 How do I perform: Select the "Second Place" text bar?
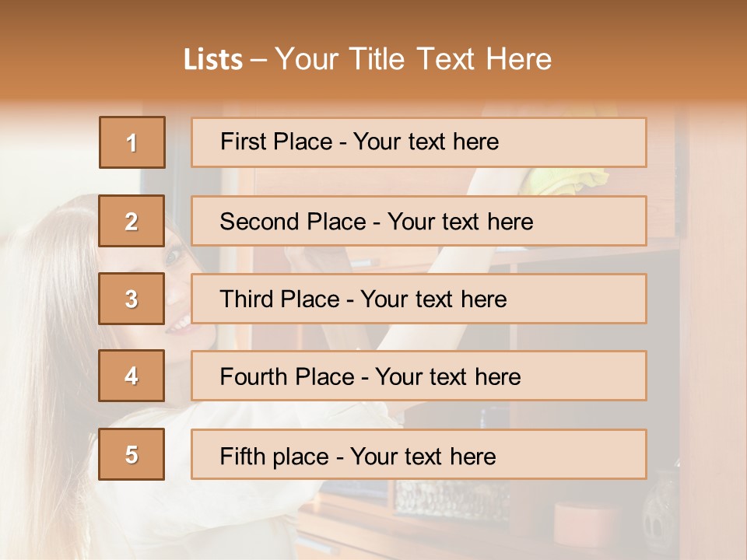(x=419, y=221)
